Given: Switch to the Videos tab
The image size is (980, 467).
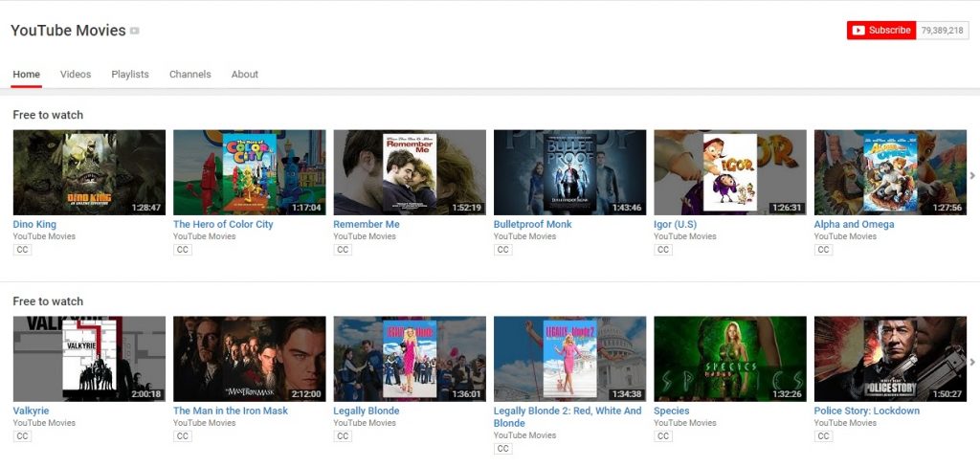Looking at the screenshot, I should click(76, 75).
